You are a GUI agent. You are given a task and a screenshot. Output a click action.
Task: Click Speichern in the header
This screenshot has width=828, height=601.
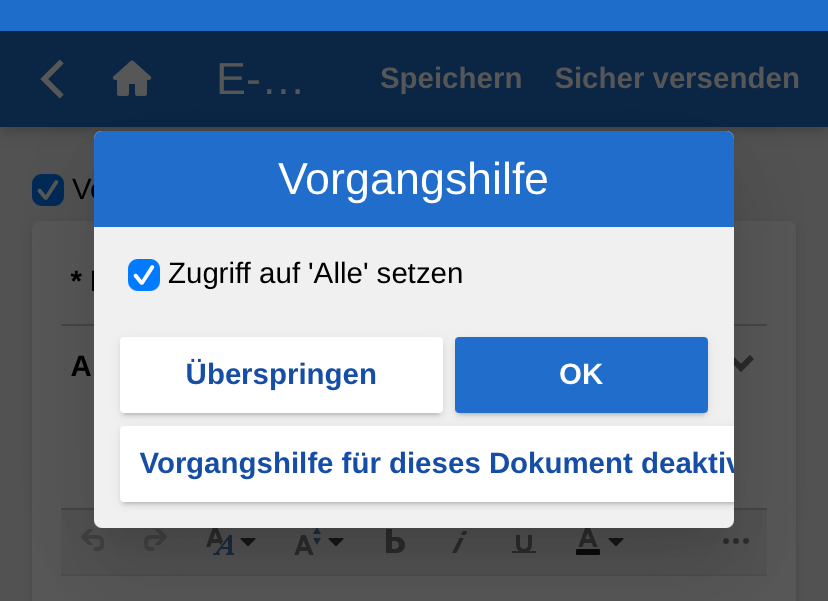click(451, 79)
